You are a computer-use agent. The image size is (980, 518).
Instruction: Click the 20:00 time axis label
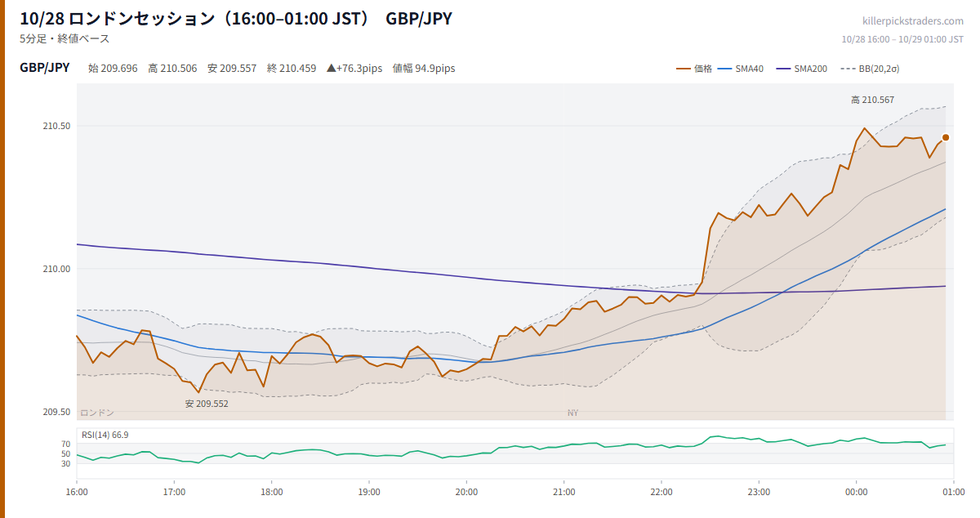coord(466,493)
